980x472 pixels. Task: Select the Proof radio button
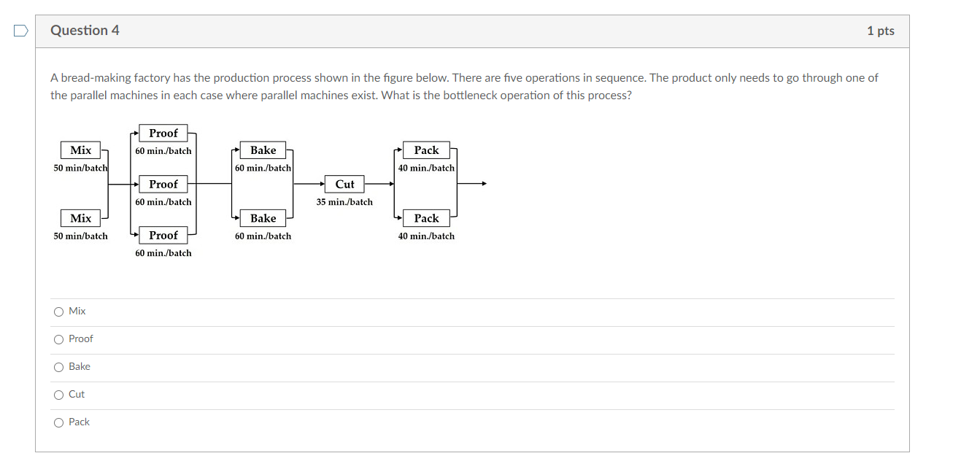(x=59, y=338)
